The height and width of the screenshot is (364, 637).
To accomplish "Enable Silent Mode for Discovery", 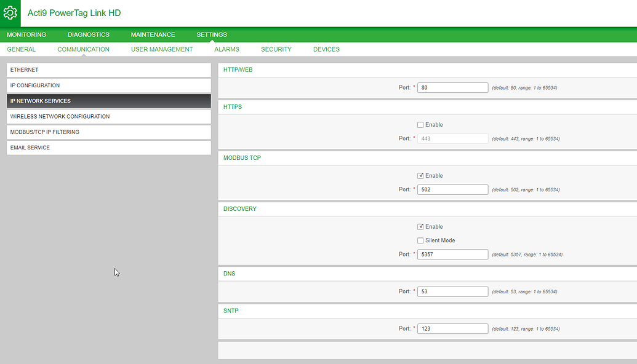I will click(420, 240).
